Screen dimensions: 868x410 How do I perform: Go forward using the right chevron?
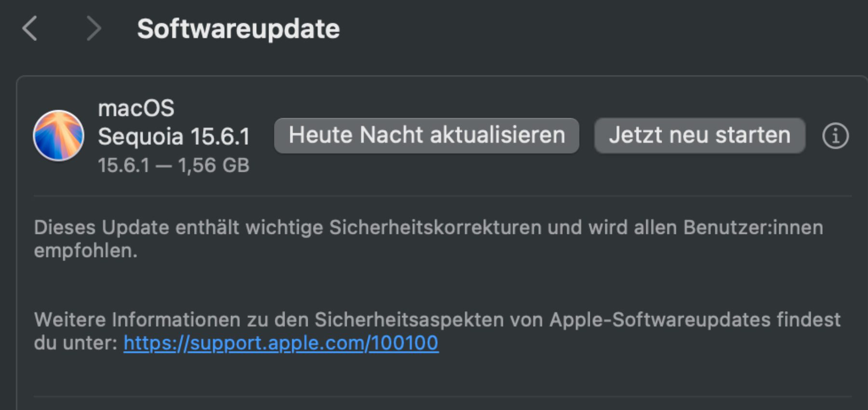tap(94, 28)
